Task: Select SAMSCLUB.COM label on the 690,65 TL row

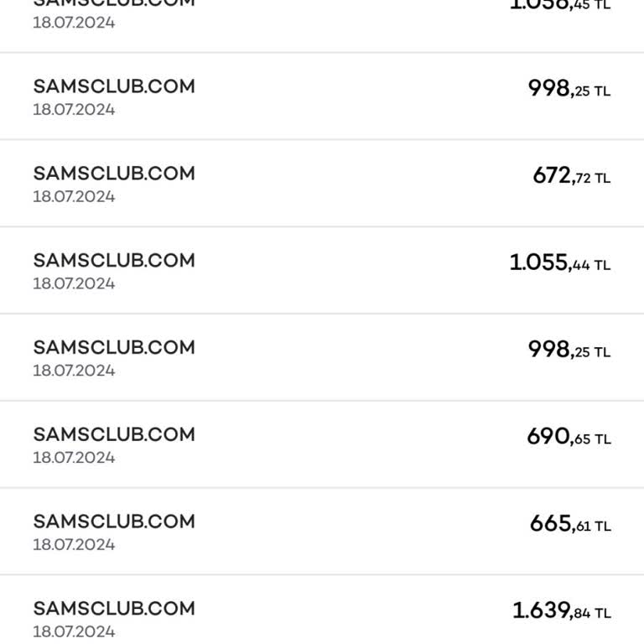Action: click(x=114, y=434)
